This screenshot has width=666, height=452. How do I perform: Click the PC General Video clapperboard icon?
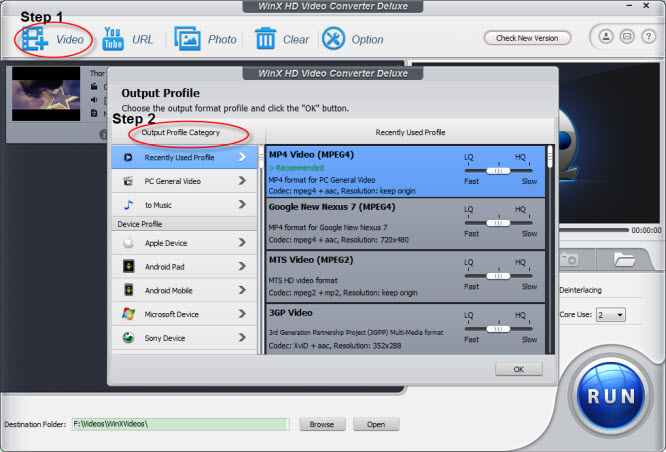point(128,181)
